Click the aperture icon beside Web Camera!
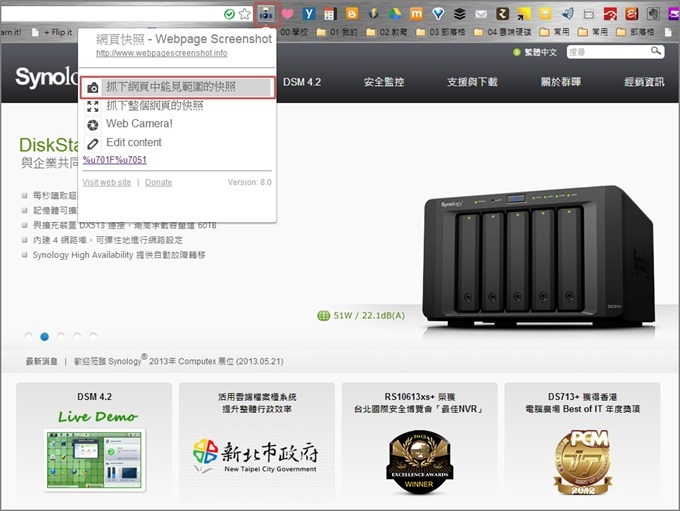 [92, 125]
